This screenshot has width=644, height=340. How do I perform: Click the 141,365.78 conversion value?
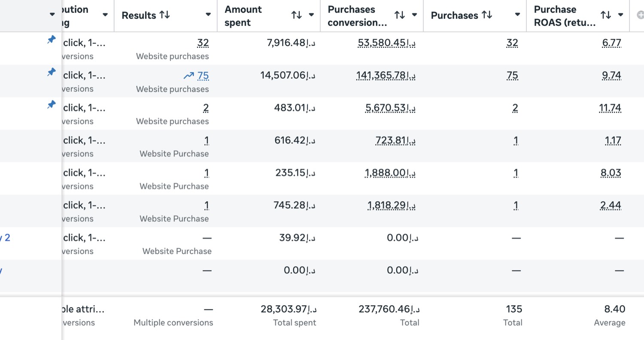tap(386, 76)
